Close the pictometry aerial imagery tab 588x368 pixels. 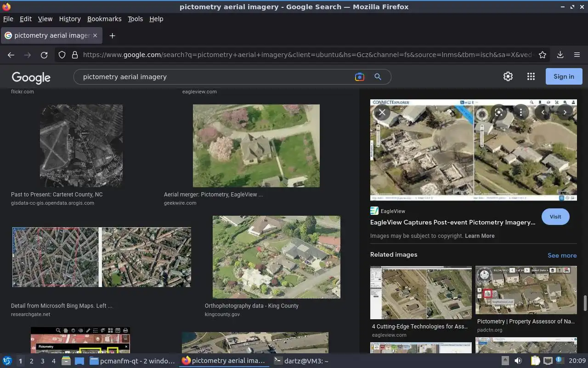(x=95, y=35)
